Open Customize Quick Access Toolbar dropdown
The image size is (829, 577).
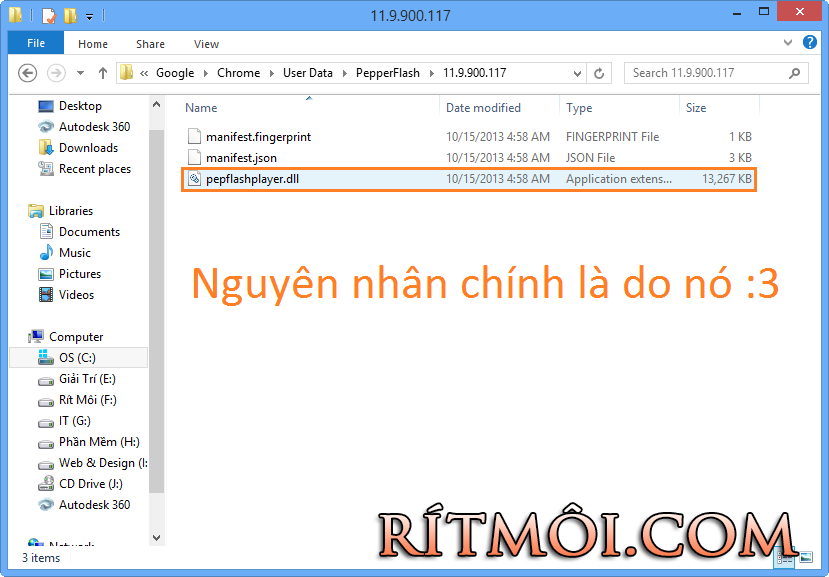click(89, 16)
